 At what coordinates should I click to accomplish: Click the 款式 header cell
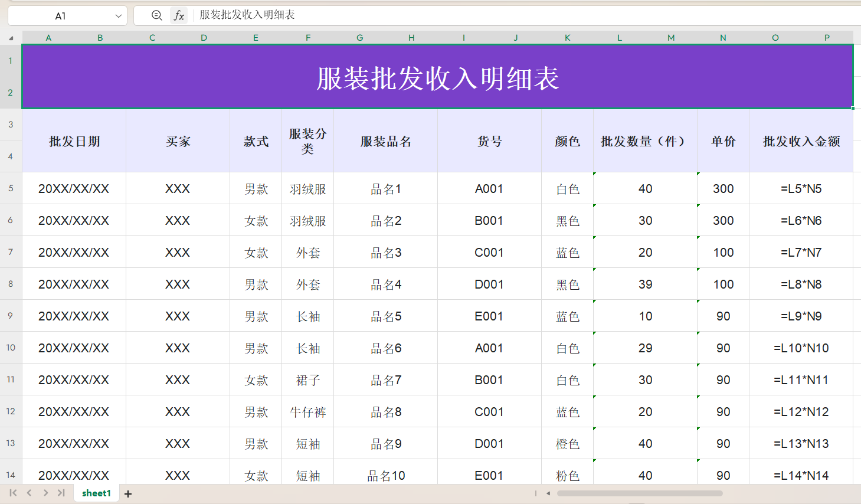point(256,141)
